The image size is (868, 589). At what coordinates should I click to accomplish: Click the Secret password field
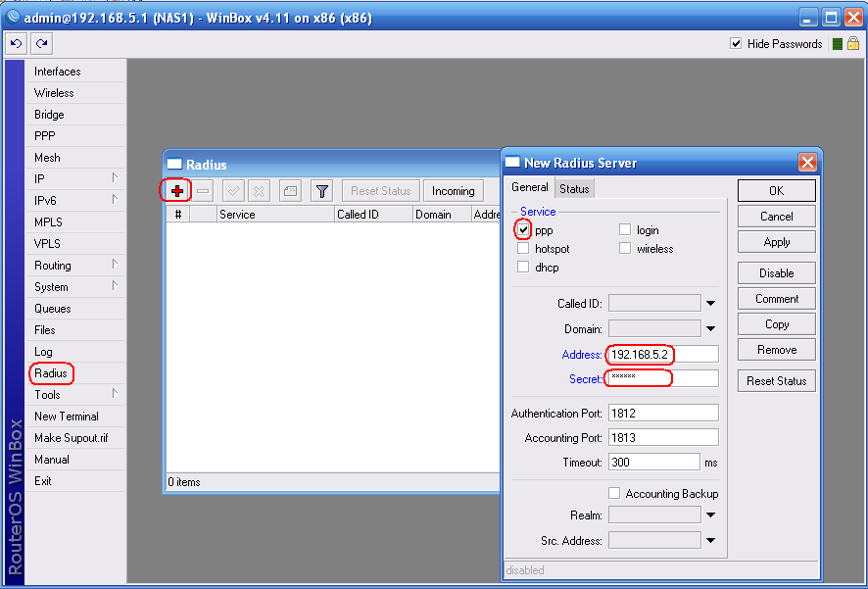[663, 378]
